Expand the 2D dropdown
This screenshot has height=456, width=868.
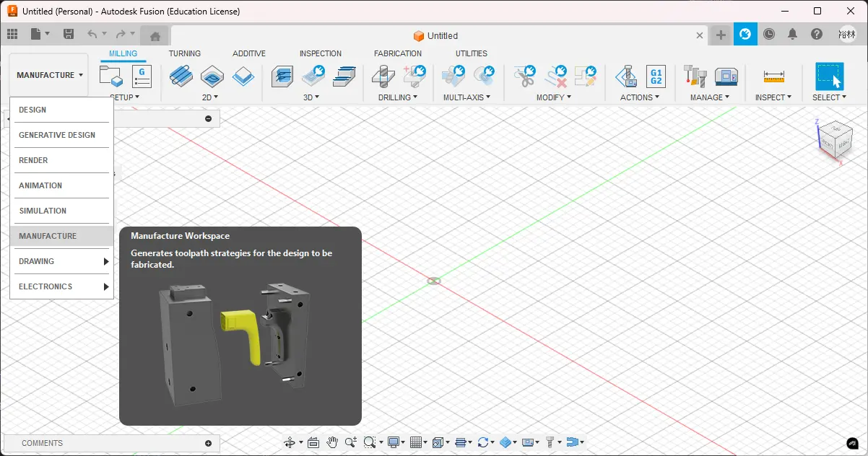(x=209, y=97)
